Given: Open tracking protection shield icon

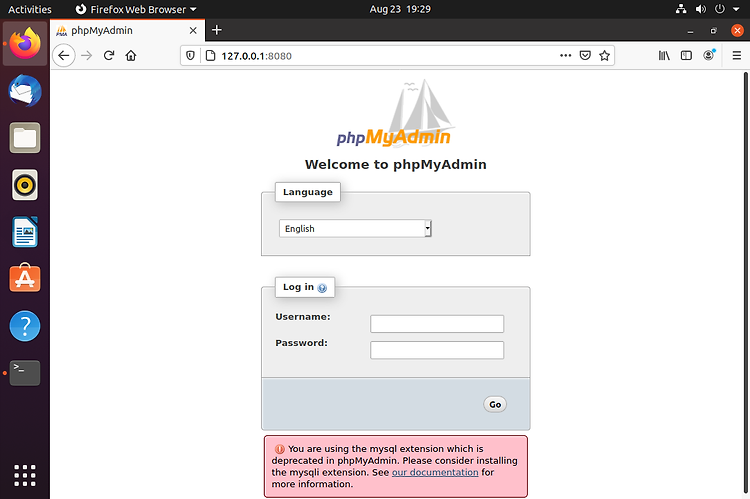Looking at the screenshot, I should [190, 55].
